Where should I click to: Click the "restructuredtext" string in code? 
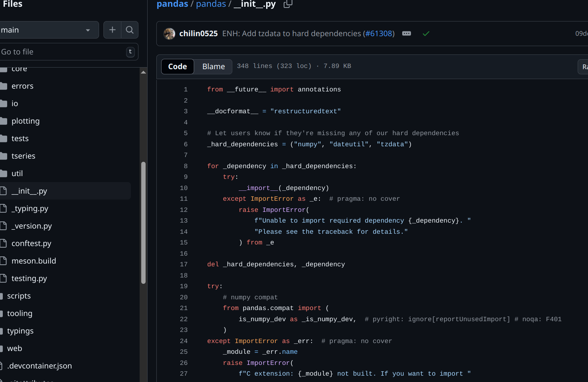306,111
